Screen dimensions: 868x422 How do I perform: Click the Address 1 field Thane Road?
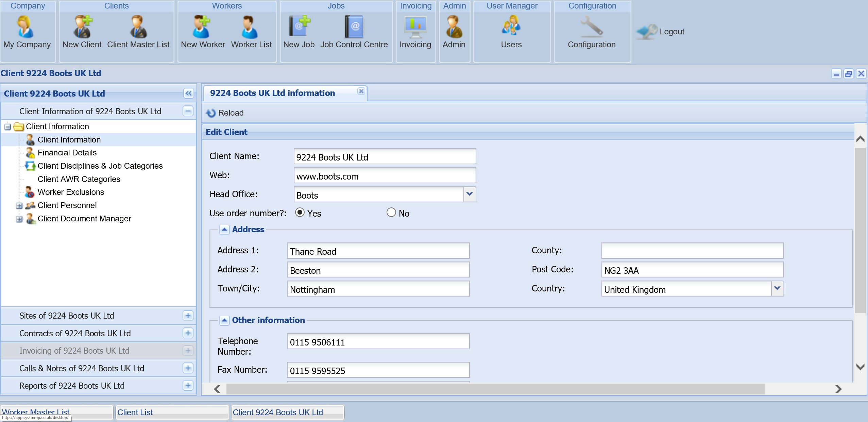(x=378, y=251)
